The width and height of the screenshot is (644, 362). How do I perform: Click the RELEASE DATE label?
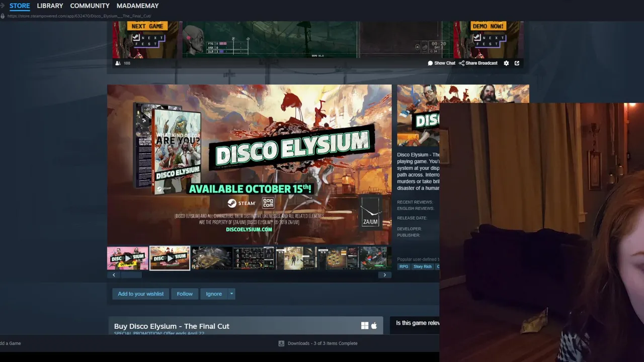pos(412,218)
